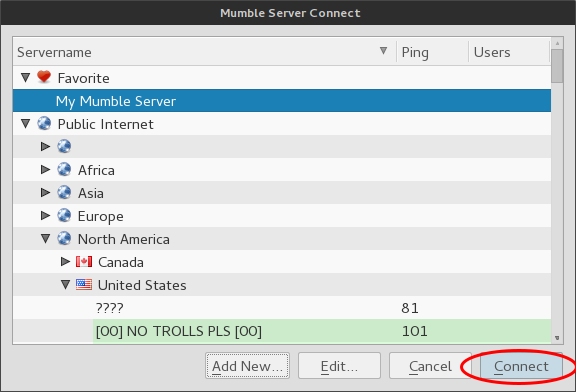Click the Asia globe icon
The height and width of the screenshot is (392, 576).
pos(64,193)
